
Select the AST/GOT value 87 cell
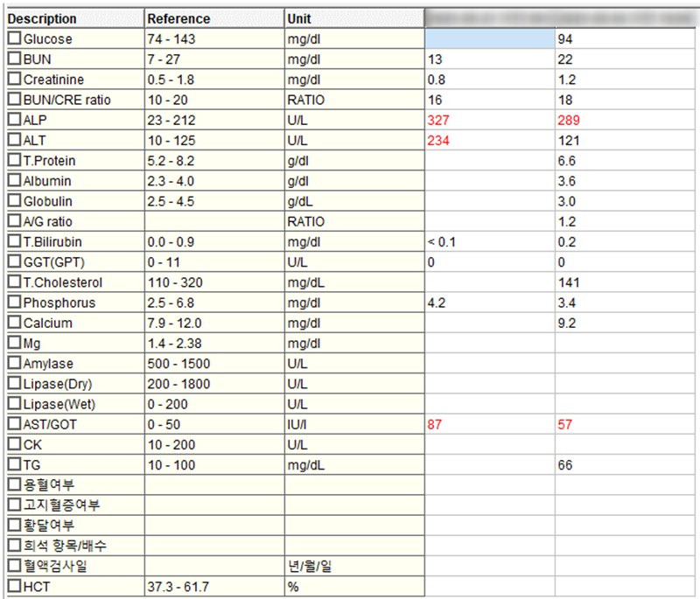coord(436,424)
